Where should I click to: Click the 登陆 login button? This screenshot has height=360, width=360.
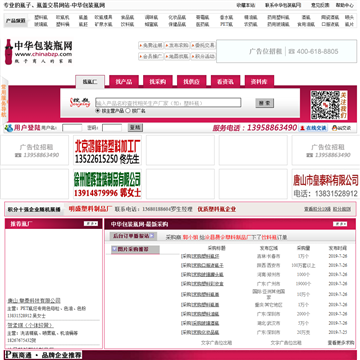(x=136, y=128)
